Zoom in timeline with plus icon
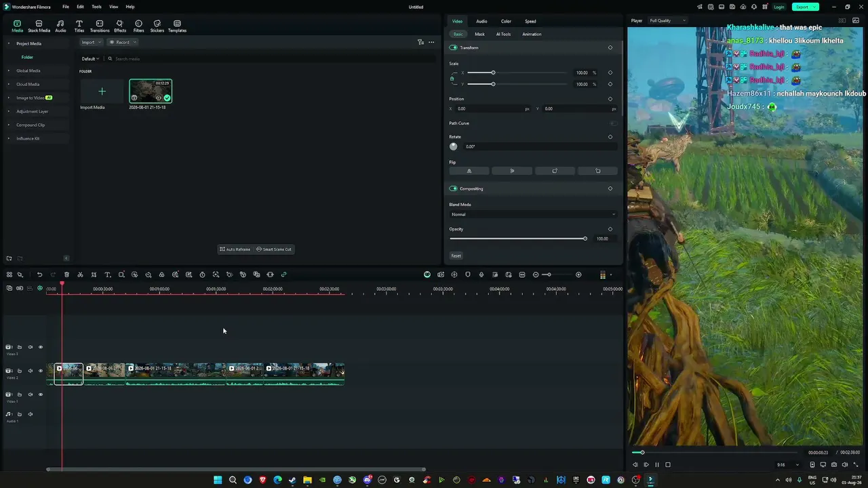 click(x=578, y=274)
